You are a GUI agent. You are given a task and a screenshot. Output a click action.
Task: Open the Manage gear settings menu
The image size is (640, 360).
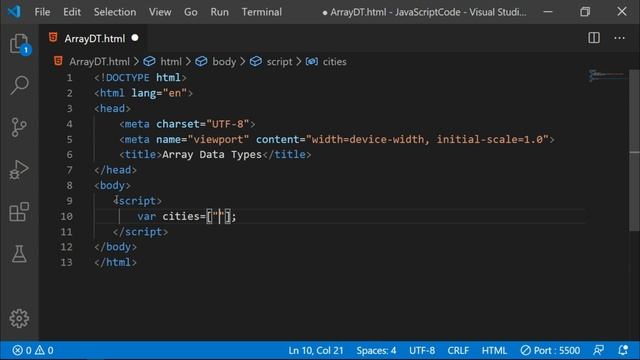(x=19, y=318)
